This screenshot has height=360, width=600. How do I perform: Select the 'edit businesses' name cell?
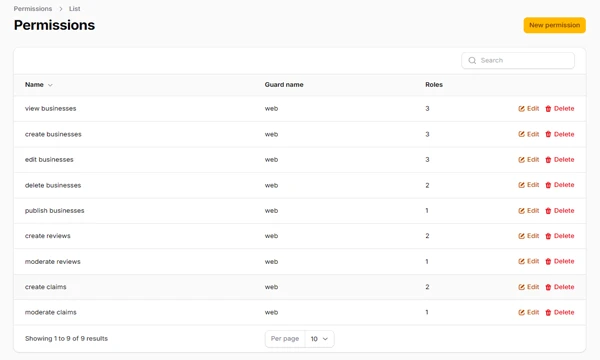tap(49, 160)
